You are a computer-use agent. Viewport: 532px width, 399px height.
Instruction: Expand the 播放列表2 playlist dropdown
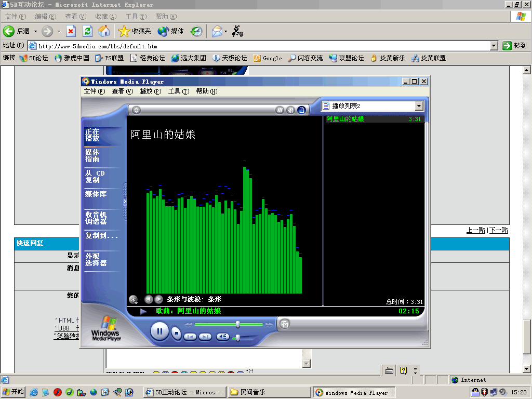[419, 106]
